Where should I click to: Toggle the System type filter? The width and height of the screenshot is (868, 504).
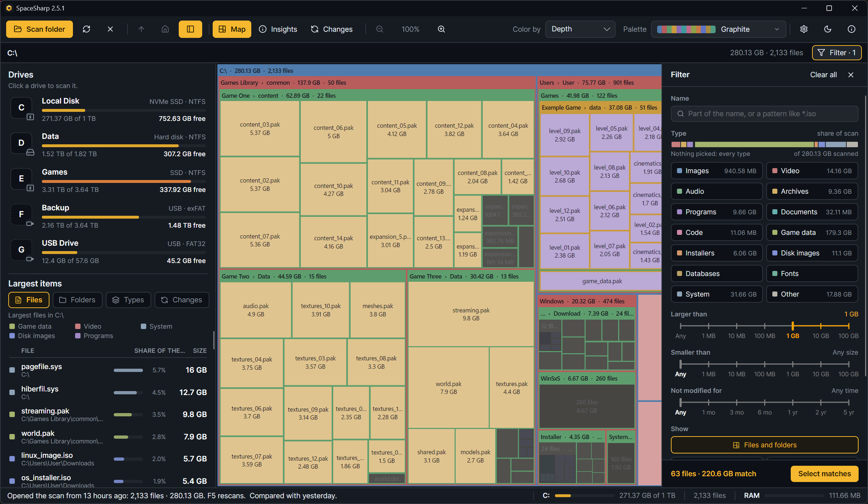point(717,294)
